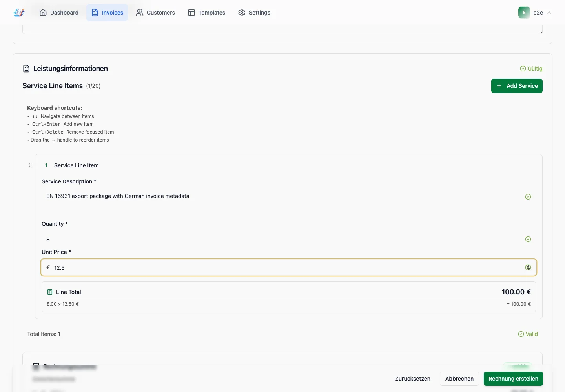Click the Quantity valid checkmark icon
Screen dimensions: 565x392
[x=528, y=239]
